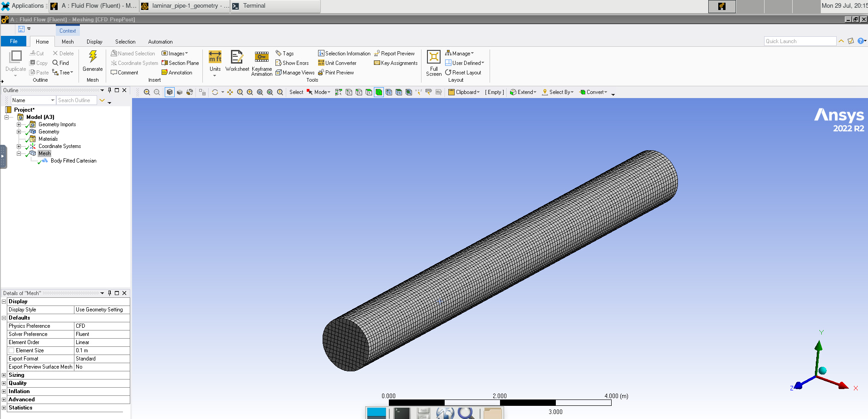Click the Find tool in Outline group
Screen dimensions: 868x419
pos(61,63)
